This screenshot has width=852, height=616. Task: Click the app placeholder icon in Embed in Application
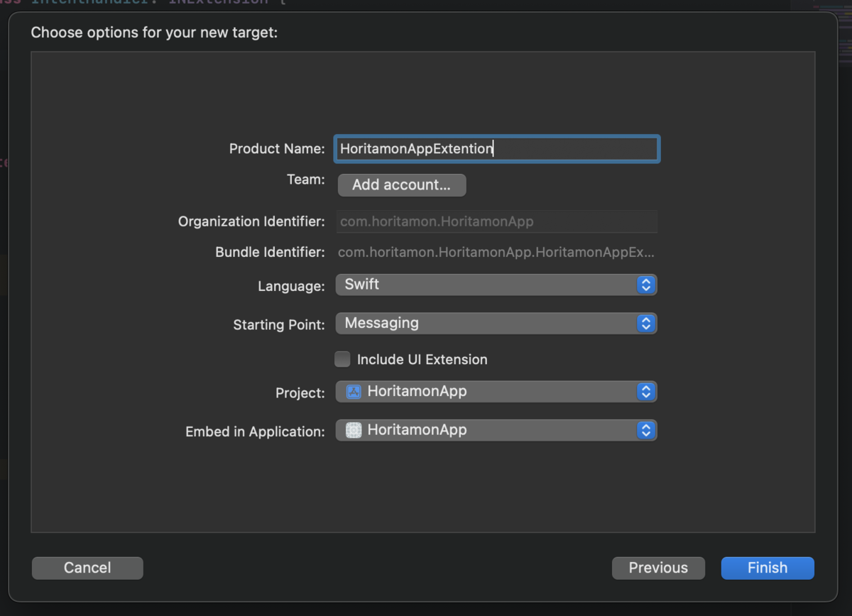point(354,430)
